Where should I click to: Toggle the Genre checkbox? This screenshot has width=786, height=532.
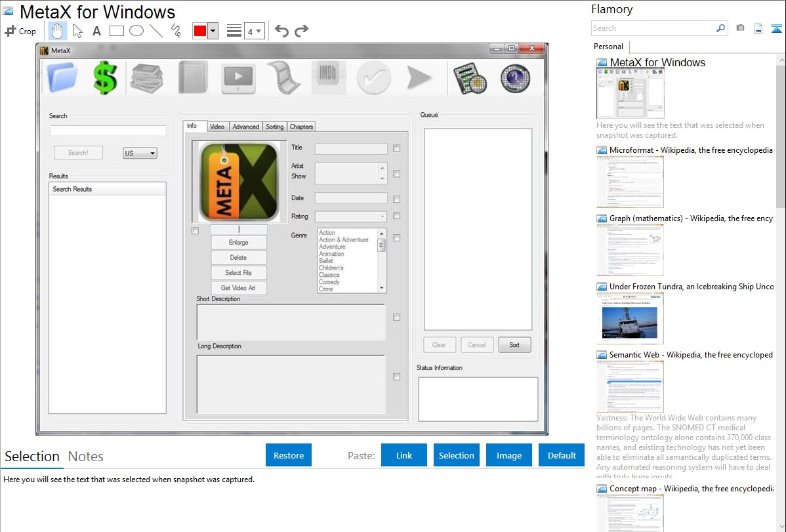[x=396, y=238]
